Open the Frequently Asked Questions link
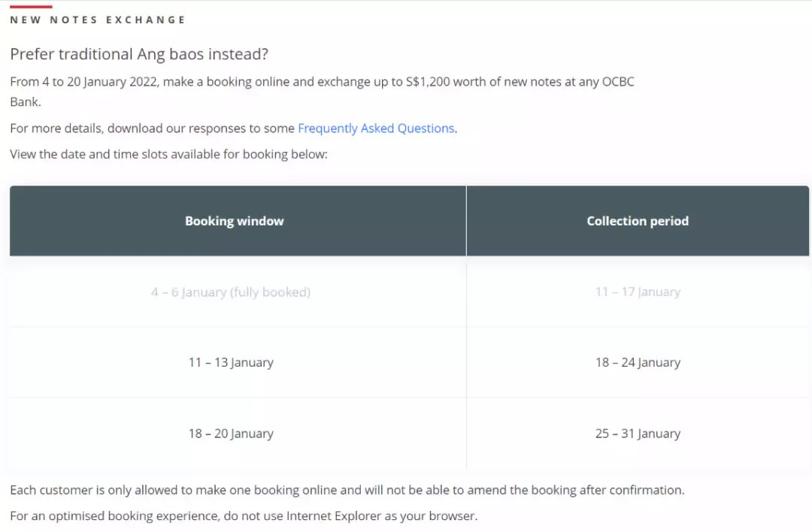This screenshot has height=532, width=812. click(x=376, y=128)
